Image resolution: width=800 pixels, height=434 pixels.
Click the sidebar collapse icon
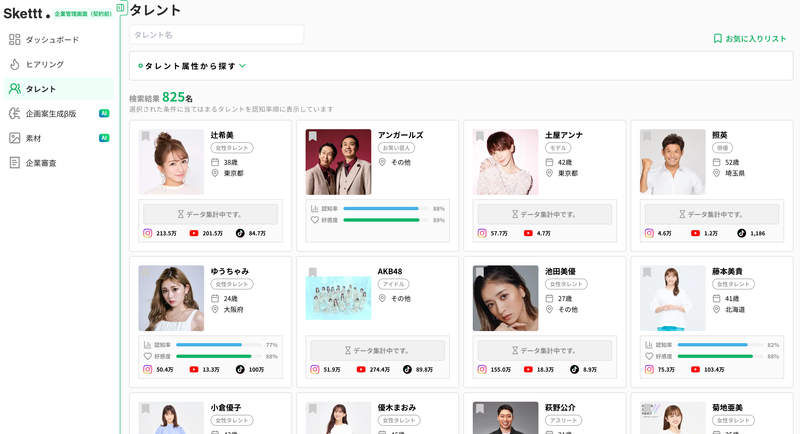(x=120, y=8)
